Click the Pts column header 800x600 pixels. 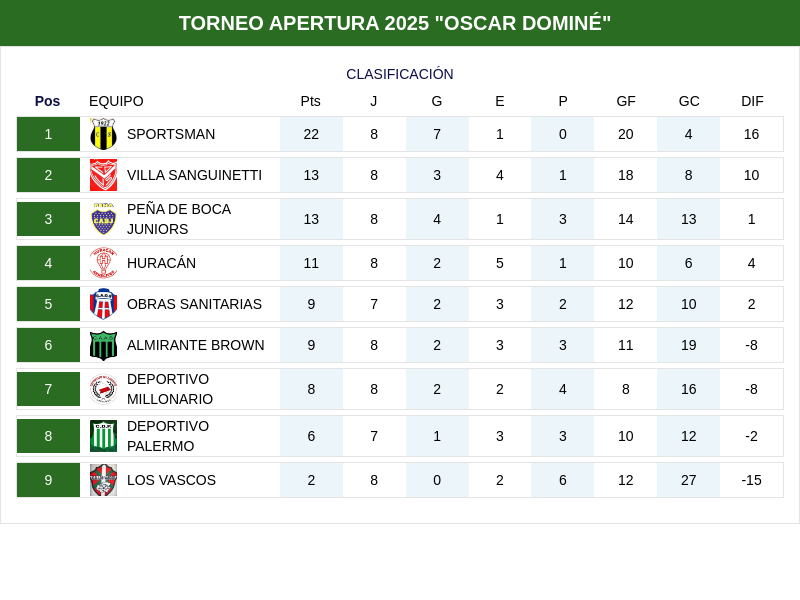tap(311, 101)
